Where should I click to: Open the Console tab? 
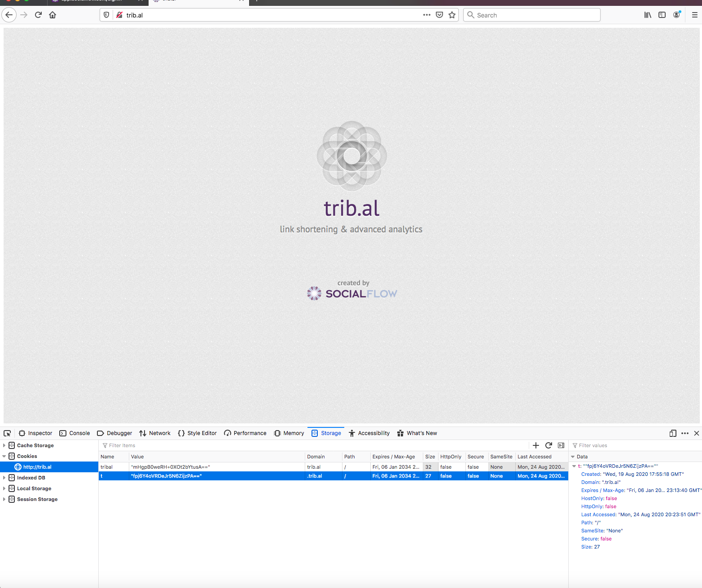point(75,433)
